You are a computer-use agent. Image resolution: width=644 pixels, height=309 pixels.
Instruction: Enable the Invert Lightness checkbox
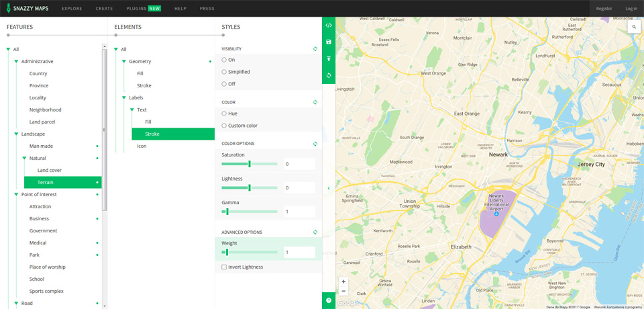point(224,267)
